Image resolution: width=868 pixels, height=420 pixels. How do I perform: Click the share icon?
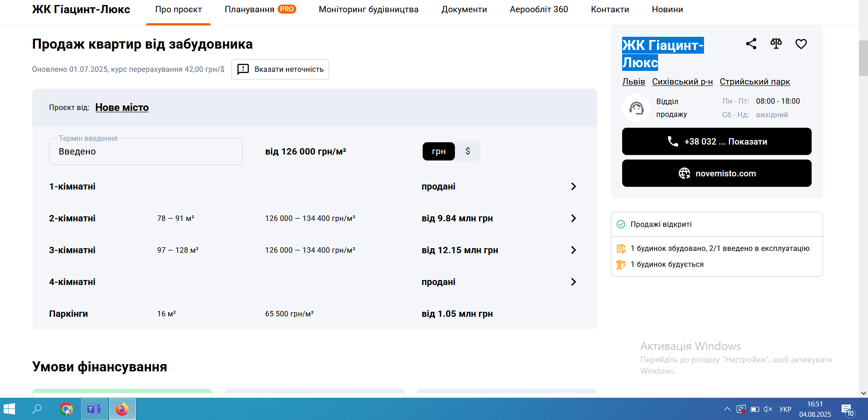tap(751, 44)
